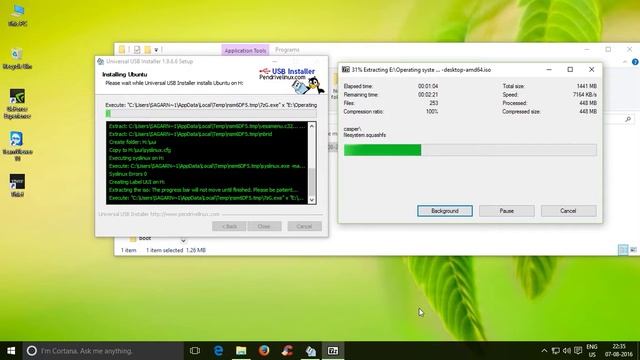Click the Explorer search magnifier icon
The width and height of the screenshot is (640, 360).
coord(628,119)
